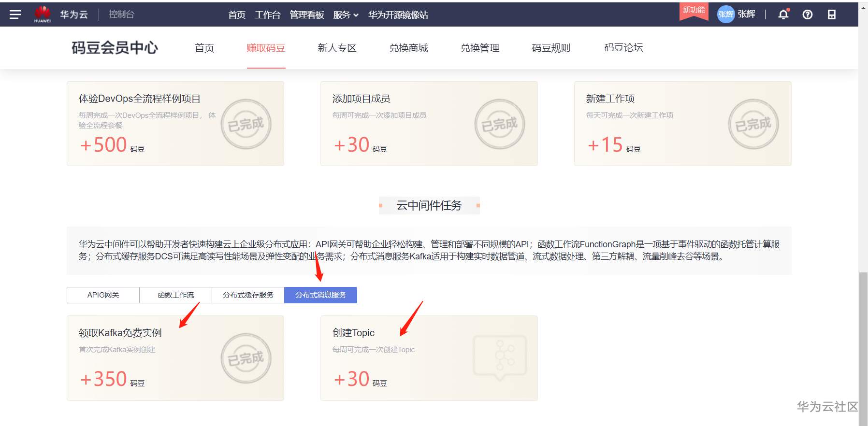Click the topic icon on 创建Topic card
The height and width of the screenshot is (426, 868).
coord(500,358)
